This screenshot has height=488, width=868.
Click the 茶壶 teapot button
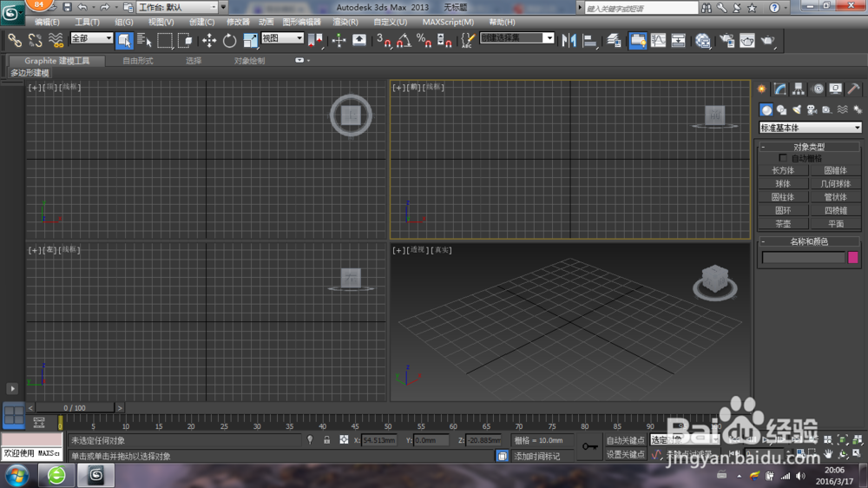(x=783, y=224)
